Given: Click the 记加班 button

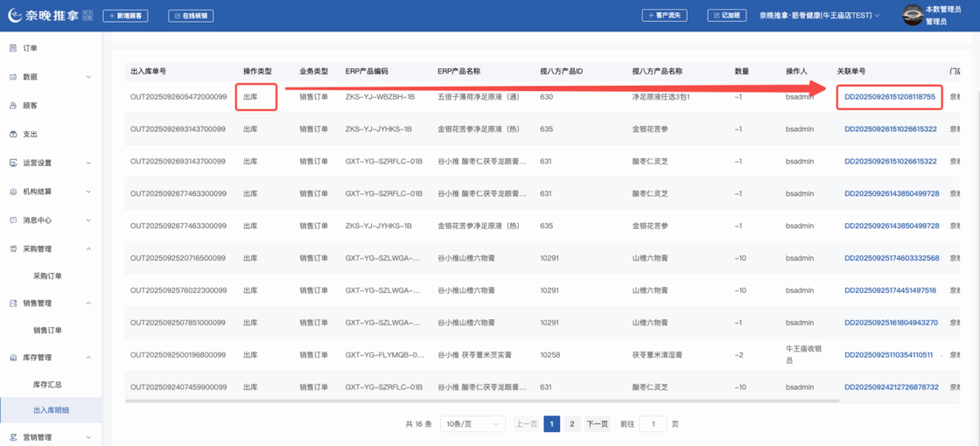Looking at the screenshot, I should (727, 16).
